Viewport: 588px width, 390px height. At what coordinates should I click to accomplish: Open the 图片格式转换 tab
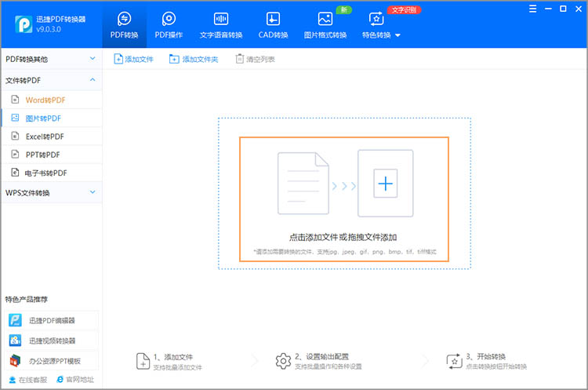point(325,25)
